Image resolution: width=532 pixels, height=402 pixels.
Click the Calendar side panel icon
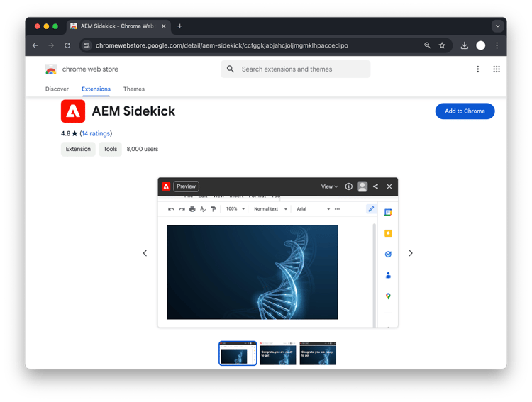388,213
